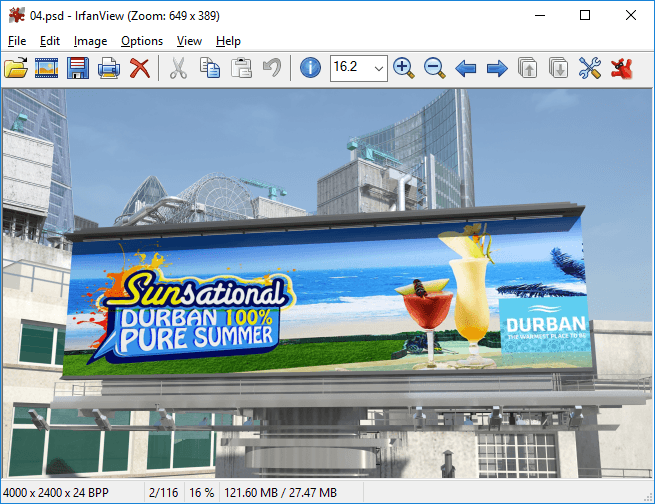Image resolution: width=655 pixels, height=504 pixels.
Task: Click the Zoom Out magnifier
Action: click(x=434, y=68)
